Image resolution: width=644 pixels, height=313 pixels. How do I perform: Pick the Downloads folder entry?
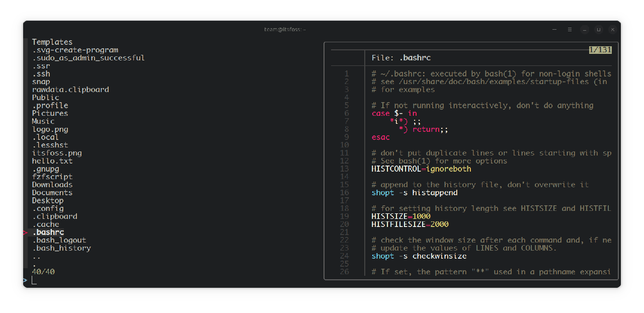click(x=52, y=185)
